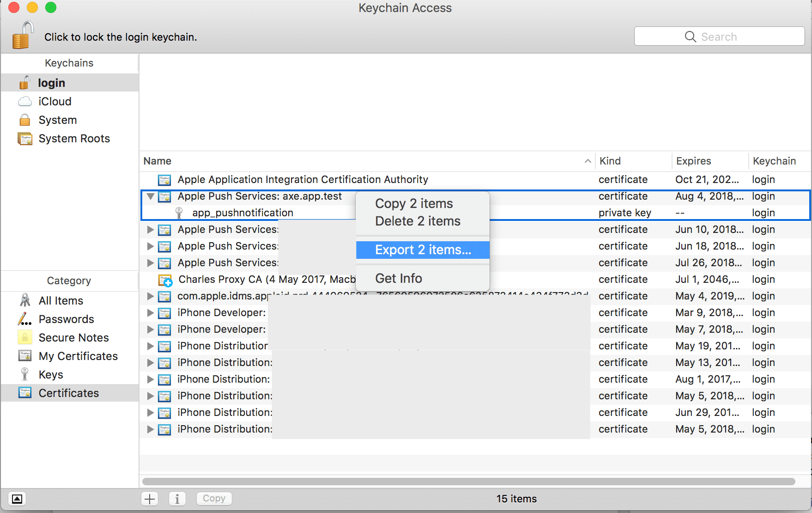The width and height of the screenshot is (812, 513).
Task: Show the Keys category
Action: click(x=70, y=374)
